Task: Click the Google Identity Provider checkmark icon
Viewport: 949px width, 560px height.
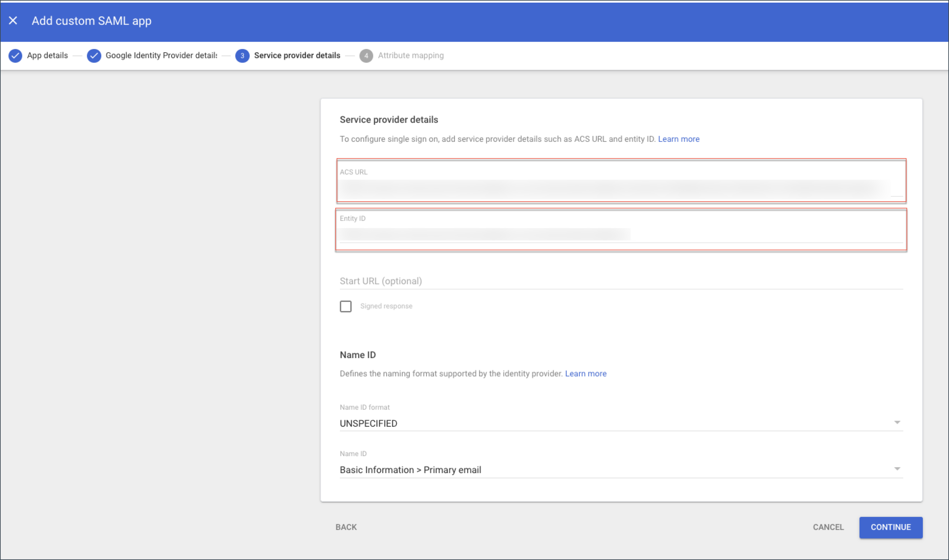Action: pos(94,56)
